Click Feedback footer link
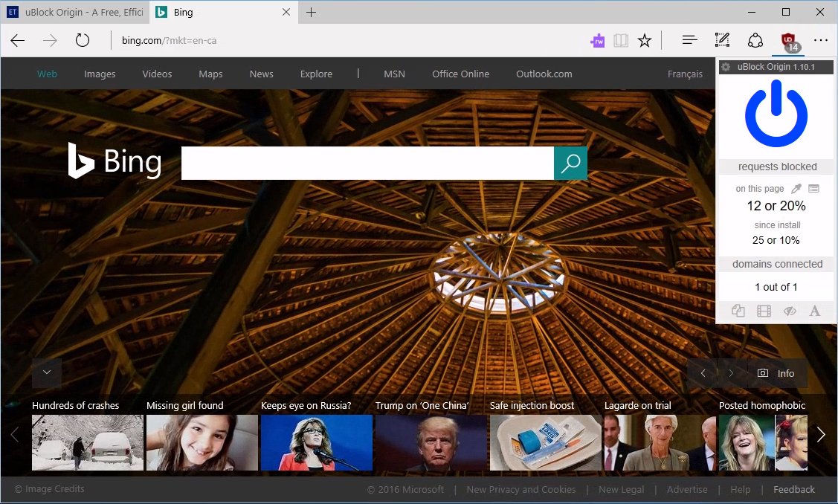The image size is (838, 504). [x=794, y=490]
